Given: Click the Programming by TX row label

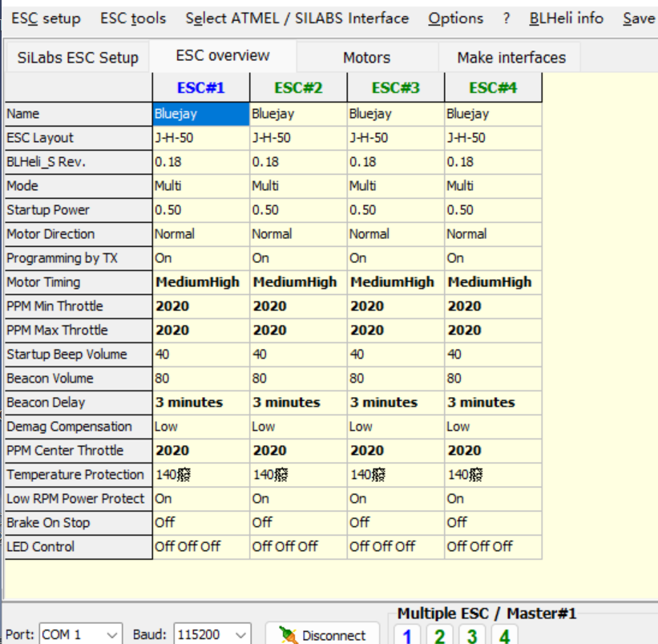Looking at the screenshot, I should tap(79, 257).
